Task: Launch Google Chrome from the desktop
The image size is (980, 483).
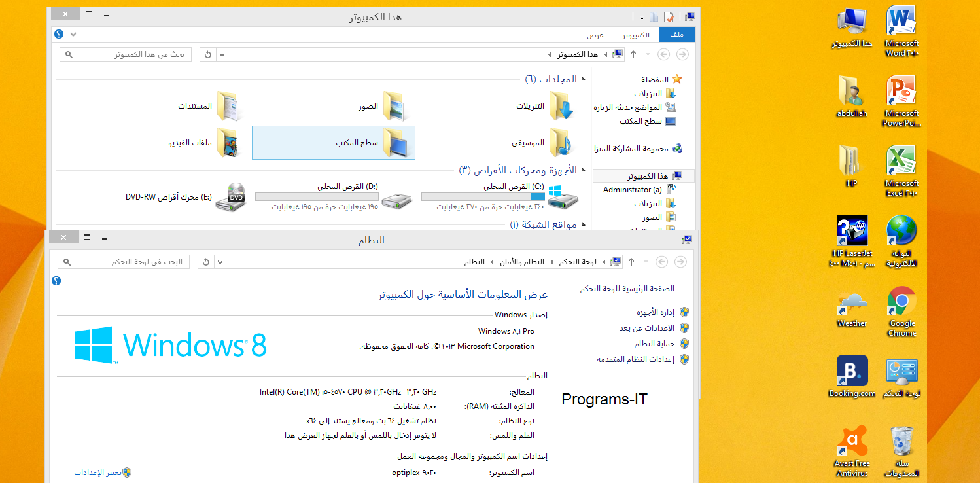Action: (901, 312)
